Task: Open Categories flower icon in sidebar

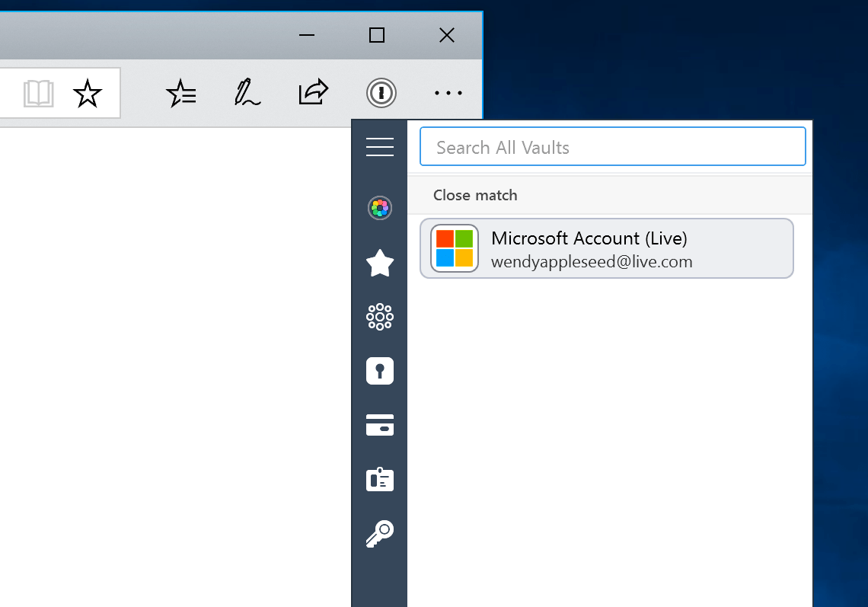Action: 380,317
